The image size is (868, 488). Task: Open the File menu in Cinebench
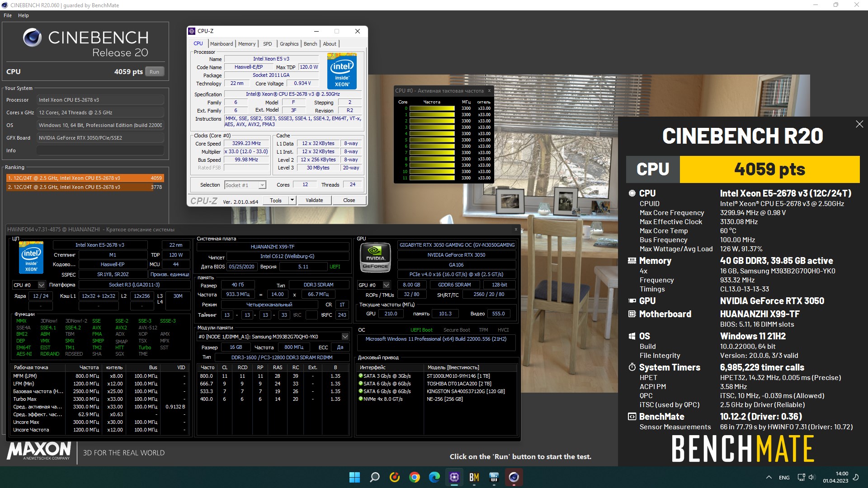pyautogui.click(x=8, y=15)
